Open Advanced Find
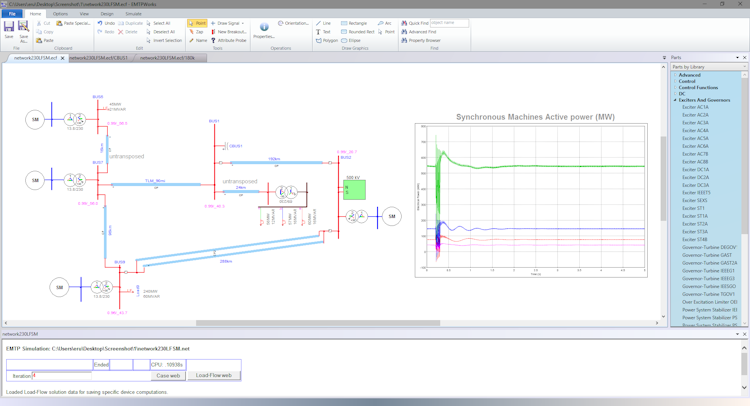The height and width of the screenshot is (406, 750). click(419, 32)
